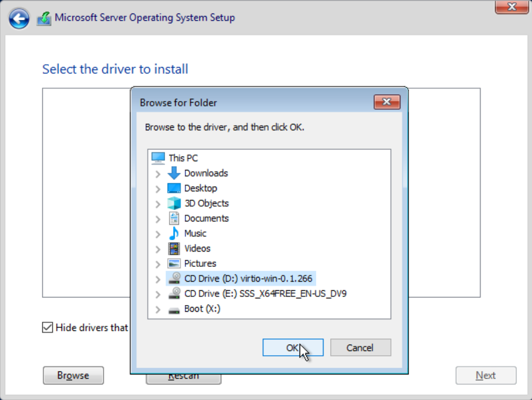Click the Videos film strip icon

[x=174, y=249]
